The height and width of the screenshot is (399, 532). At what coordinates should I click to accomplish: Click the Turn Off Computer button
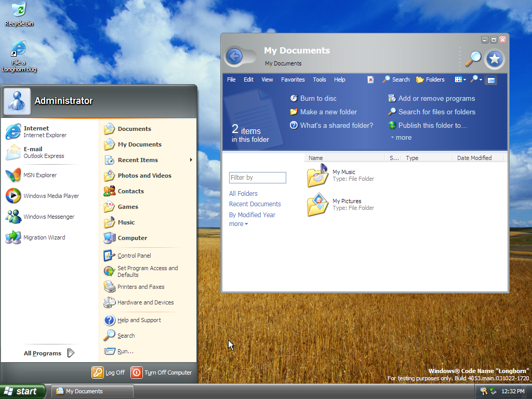pyautogui.click(x=162, y=373)
